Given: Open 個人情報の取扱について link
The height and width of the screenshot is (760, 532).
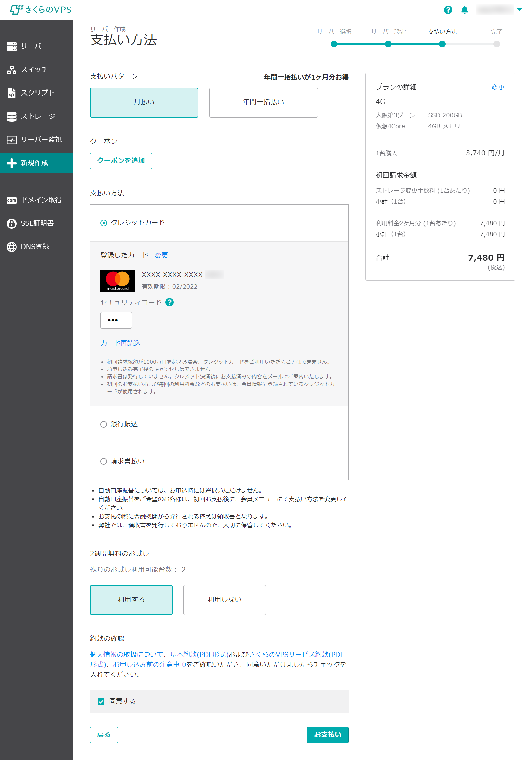Looking at the screenshot, I should click(x=127, y=655).
